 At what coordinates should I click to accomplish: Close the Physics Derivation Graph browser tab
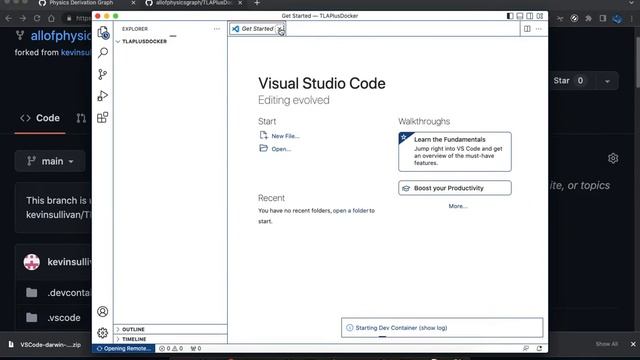click(x=133, y=3)
